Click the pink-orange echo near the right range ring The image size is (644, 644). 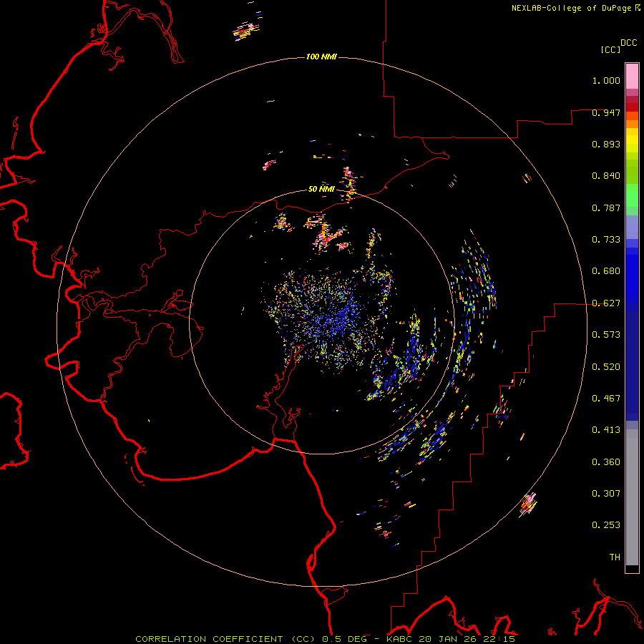point(528,504)
